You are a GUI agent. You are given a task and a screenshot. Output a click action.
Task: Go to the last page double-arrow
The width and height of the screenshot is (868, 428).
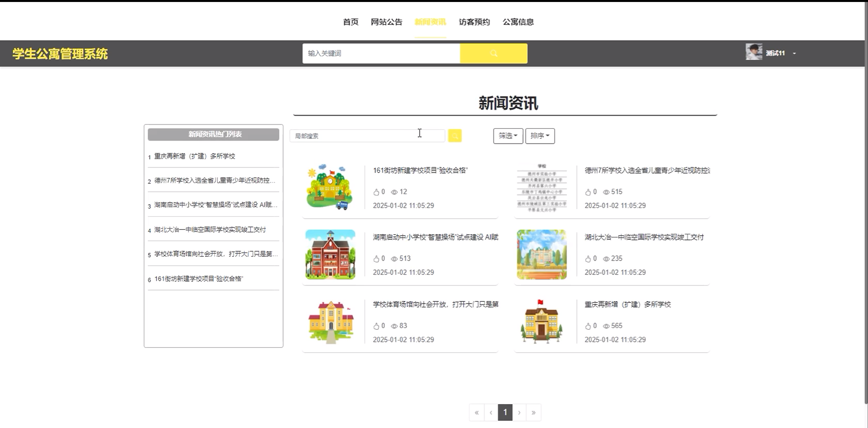(534, 412)
